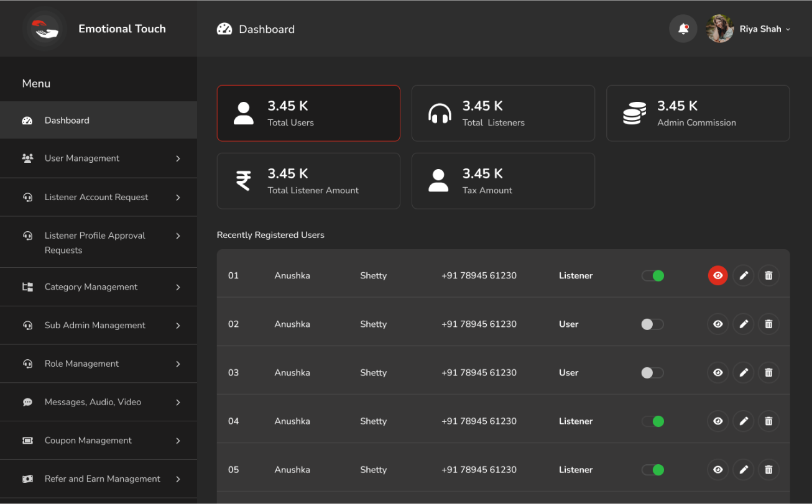Image resolution: width=812 pixels, height=504 pixels.
Task: Expand the User Management chevron
Action: 178,158
